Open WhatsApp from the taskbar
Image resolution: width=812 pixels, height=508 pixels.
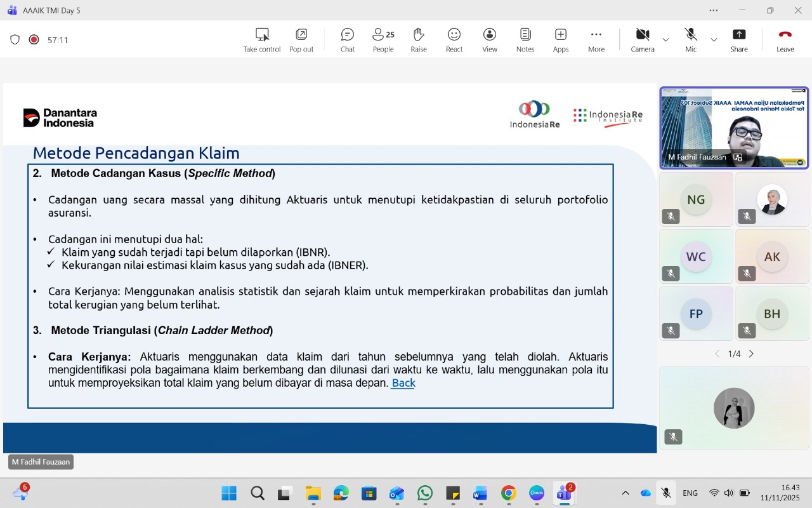(424, 493)
